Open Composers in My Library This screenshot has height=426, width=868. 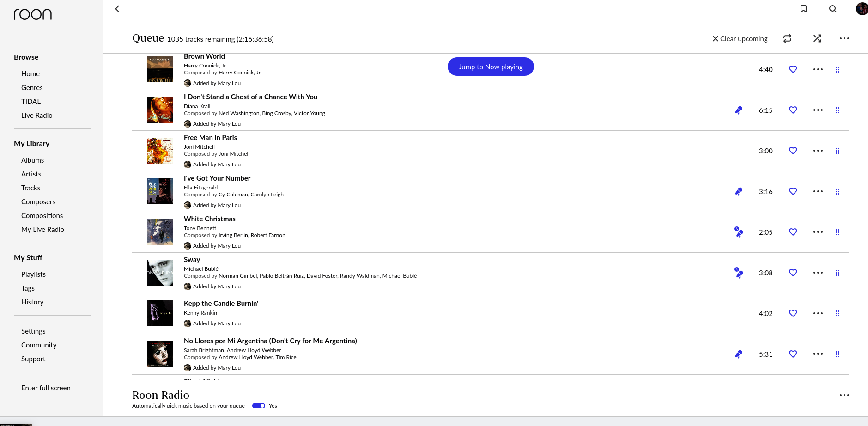point(38,202)
